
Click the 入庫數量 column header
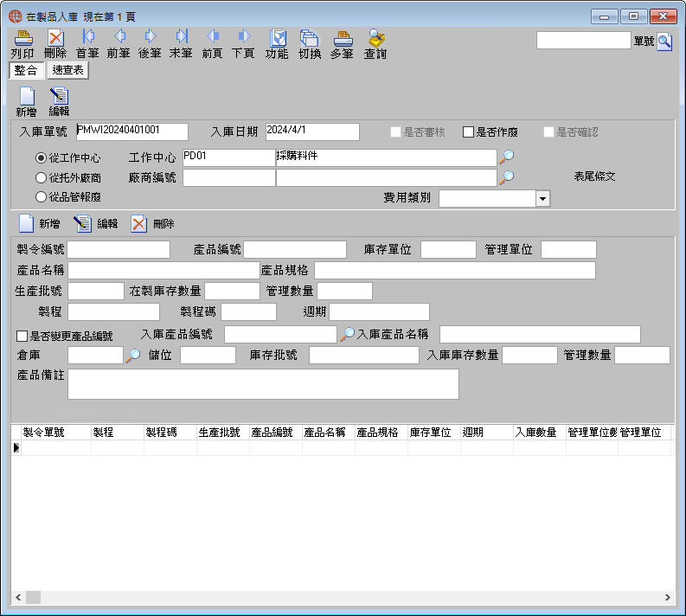pos(540,433)
